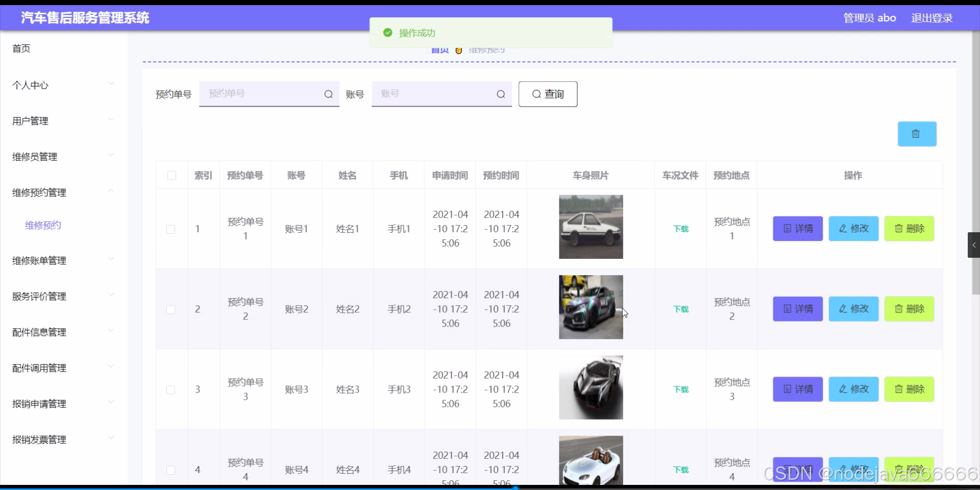Click the search icon in 账号 field

(x=501, y=94)
